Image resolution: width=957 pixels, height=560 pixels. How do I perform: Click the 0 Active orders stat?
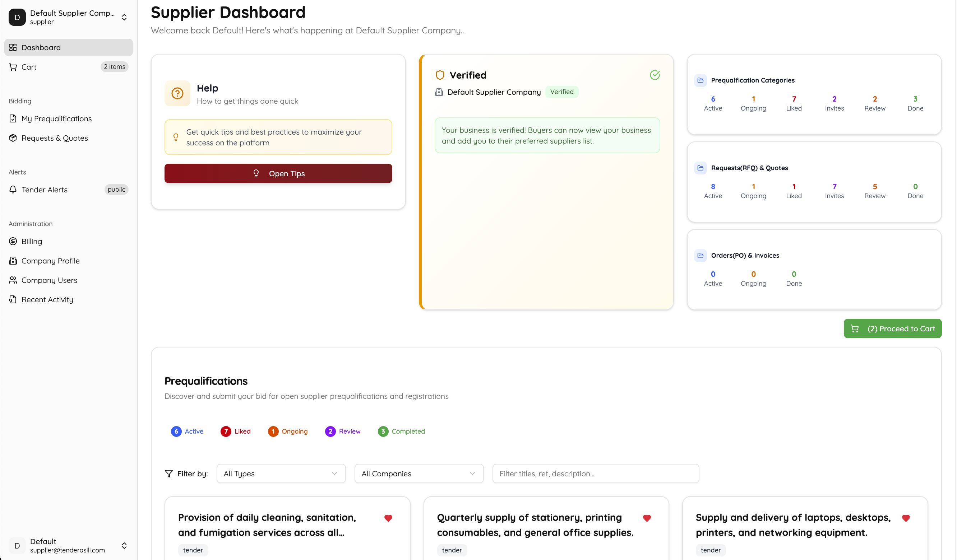click(x=713, y=279)
